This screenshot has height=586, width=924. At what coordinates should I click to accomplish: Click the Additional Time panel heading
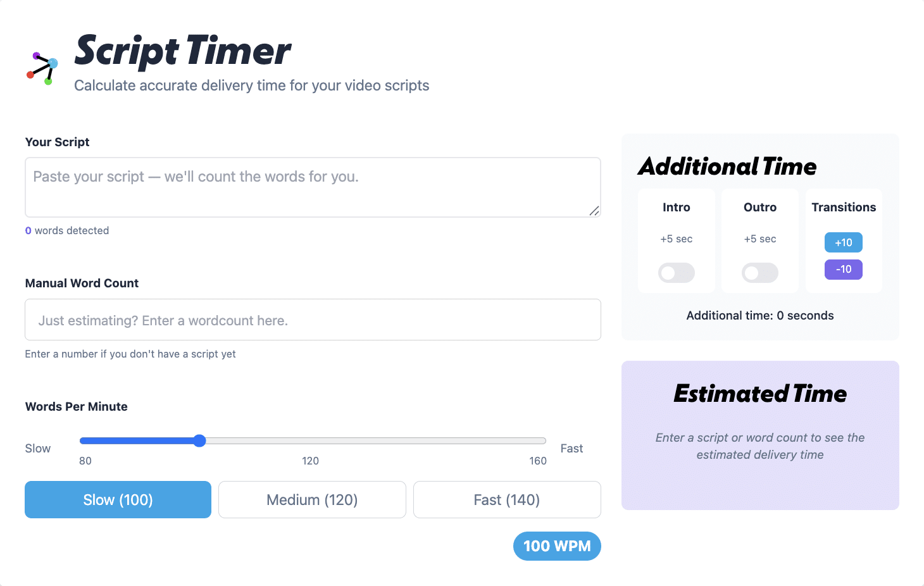coord(727,166)
